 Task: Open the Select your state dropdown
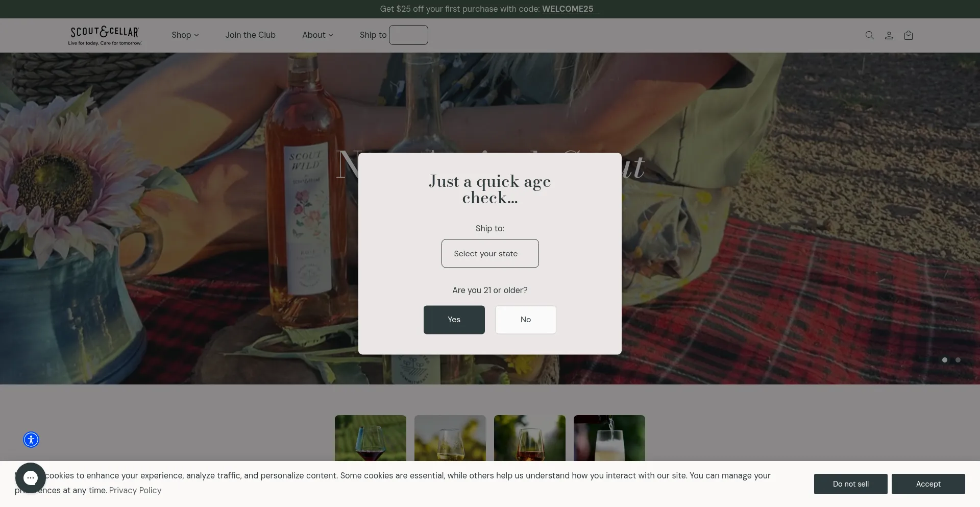pyautogui.click(x=489, y=253)
